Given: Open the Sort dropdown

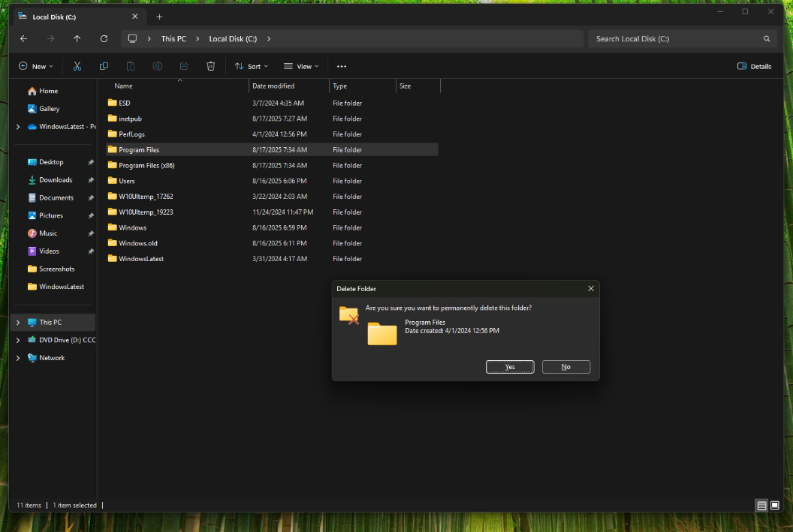Looking at the screenshot, I should pos(252,66).
